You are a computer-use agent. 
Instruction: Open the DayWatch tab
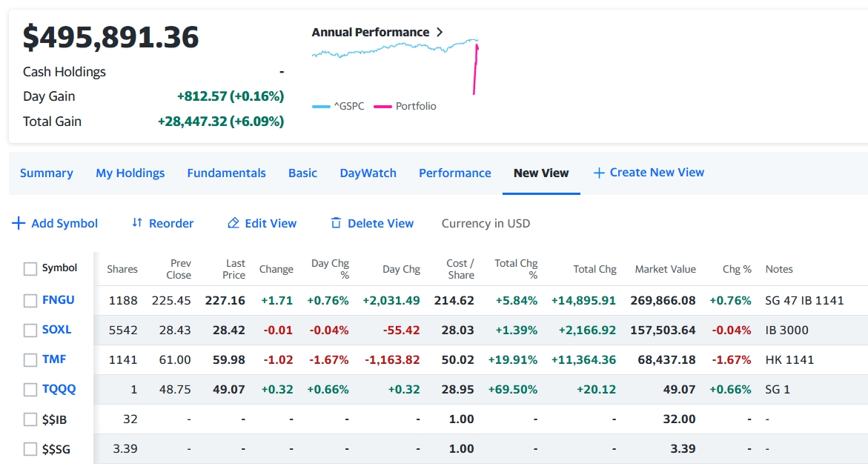click(x=368, y=173)
